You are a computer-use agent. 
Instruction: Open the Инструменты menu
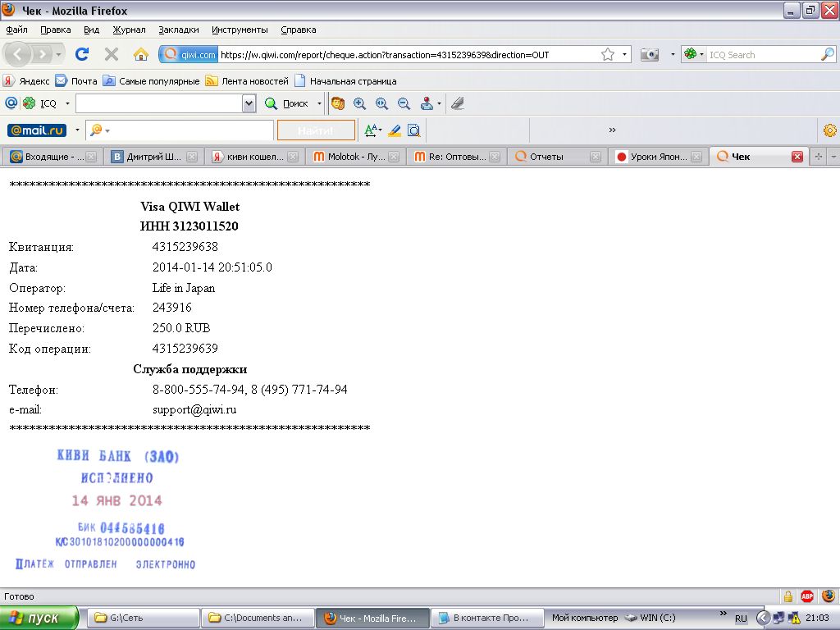[x=240, y=30]
